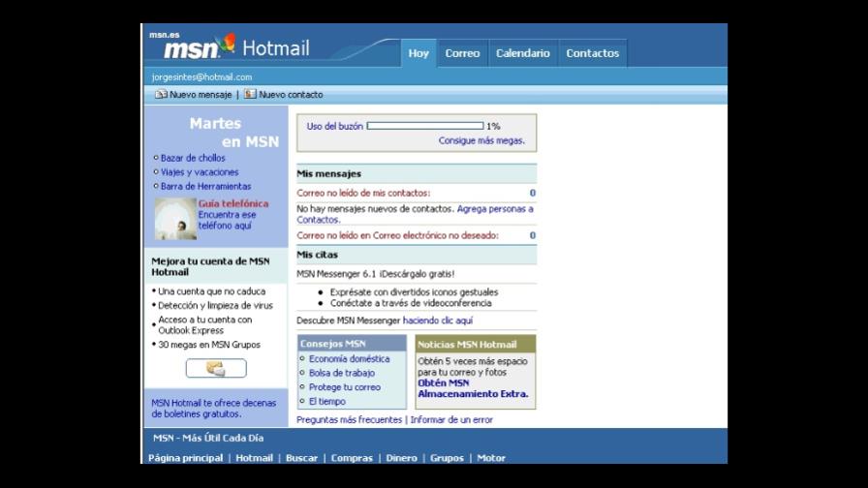
Task: Click Grupos footer link
Action: pos(447,458)
